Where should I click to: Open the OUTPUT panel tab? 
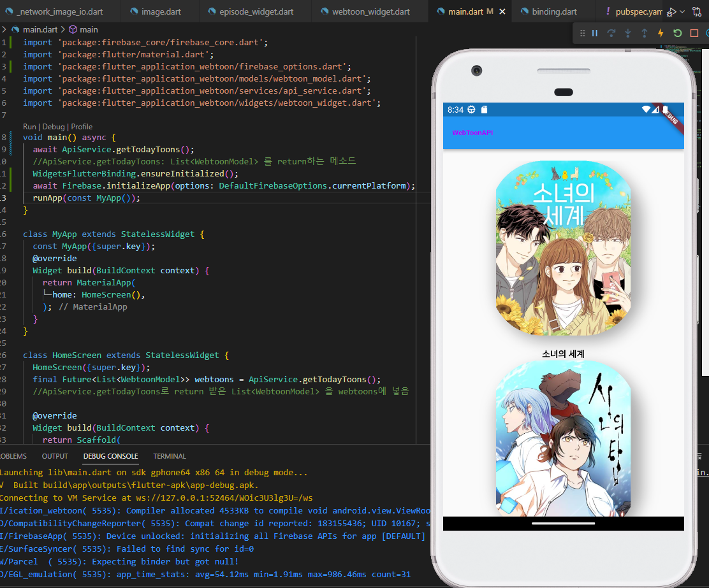tap(55, 456)
